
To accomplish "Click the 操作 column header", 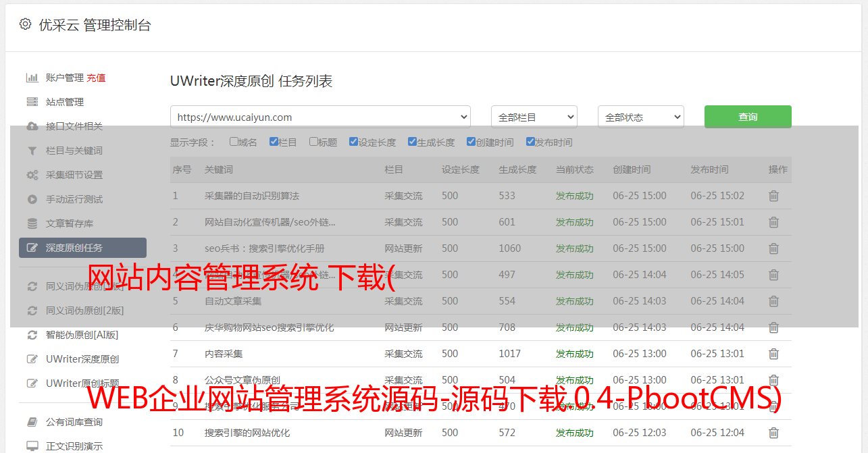I will tap(778, 169).
